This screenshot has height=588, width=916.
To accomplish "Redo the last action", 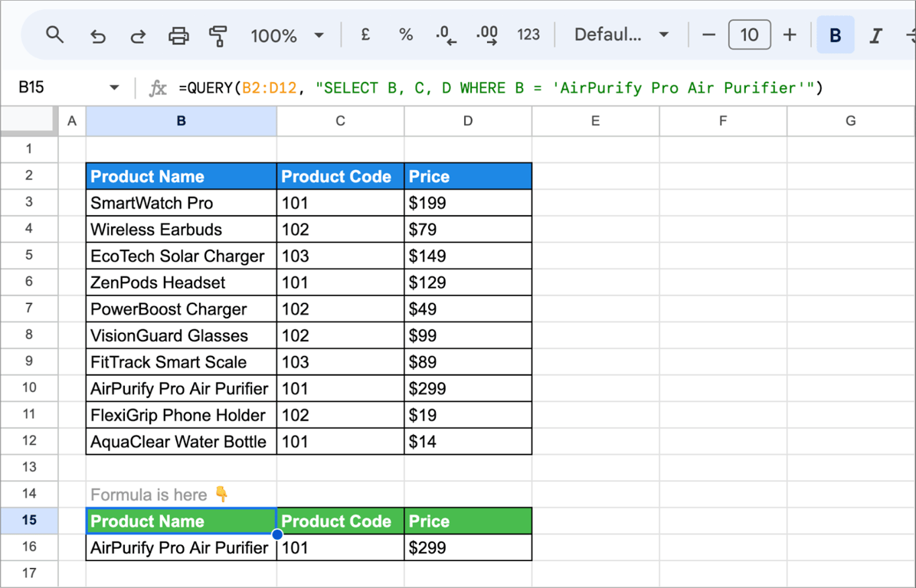I will coord(138,36).
